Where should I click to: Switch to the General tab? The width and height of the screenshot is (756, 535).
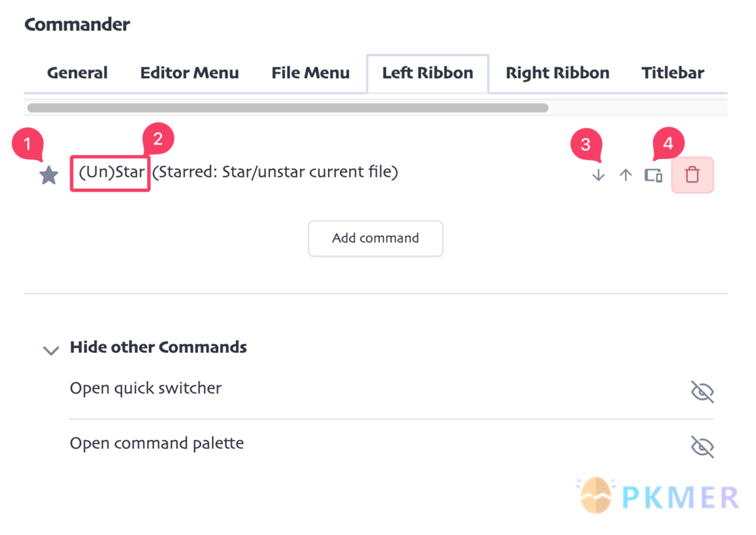tap(77, 73)
